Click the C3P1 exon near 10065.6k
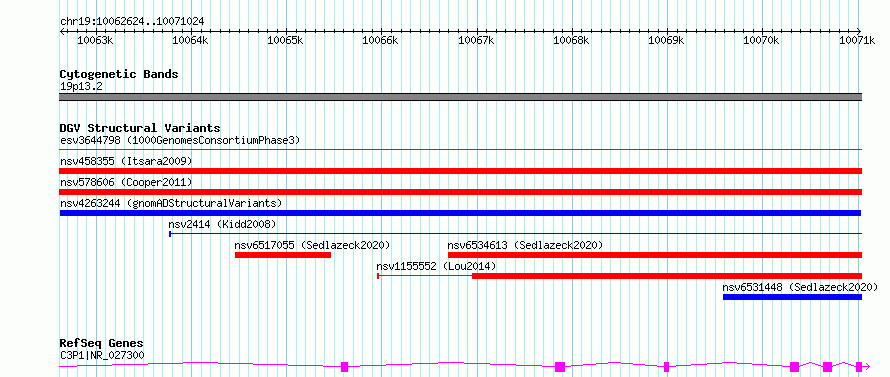The height and width of the screenshot is (377, 890). 345,367
